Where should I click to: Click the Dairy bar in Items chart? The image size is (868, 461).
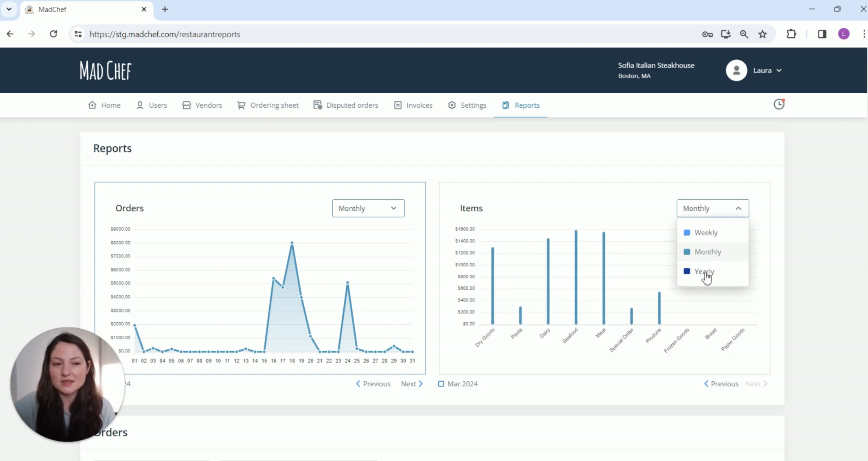click(548, 282)
